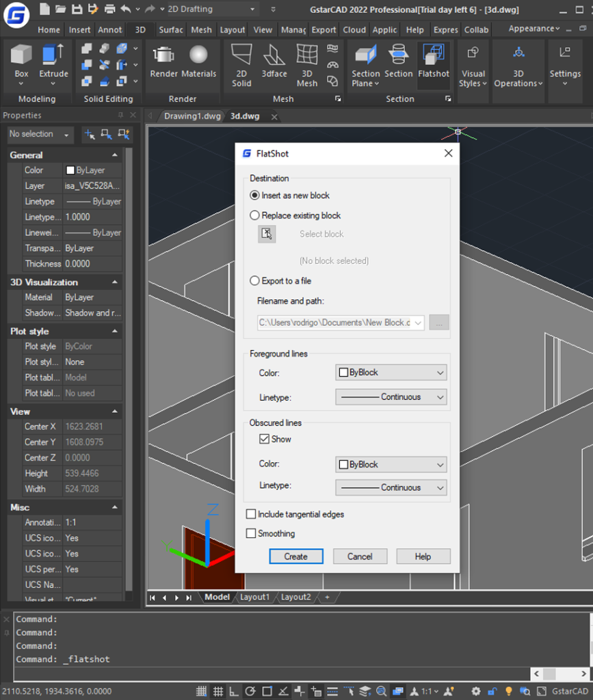Click the command line right scroll arrow

click(583, 673)
